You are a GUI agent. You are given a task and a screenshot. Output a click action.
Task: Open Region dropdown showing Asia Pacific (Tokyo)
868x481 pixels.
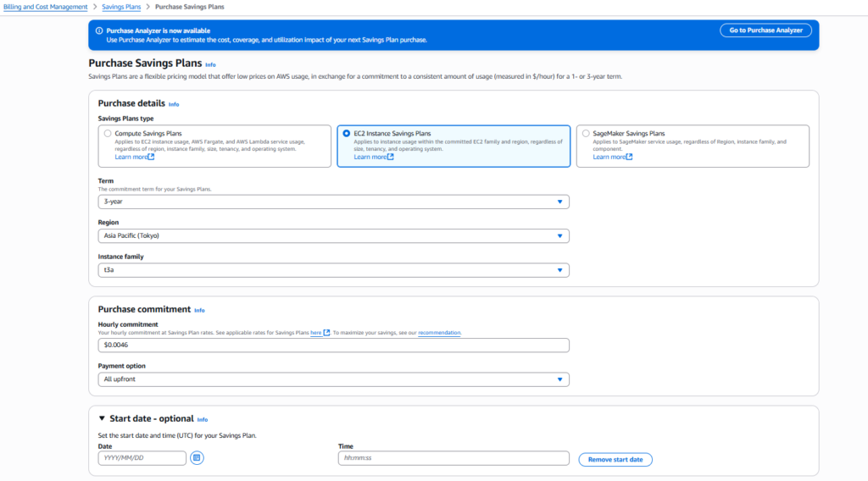click(x=333, y=235)
